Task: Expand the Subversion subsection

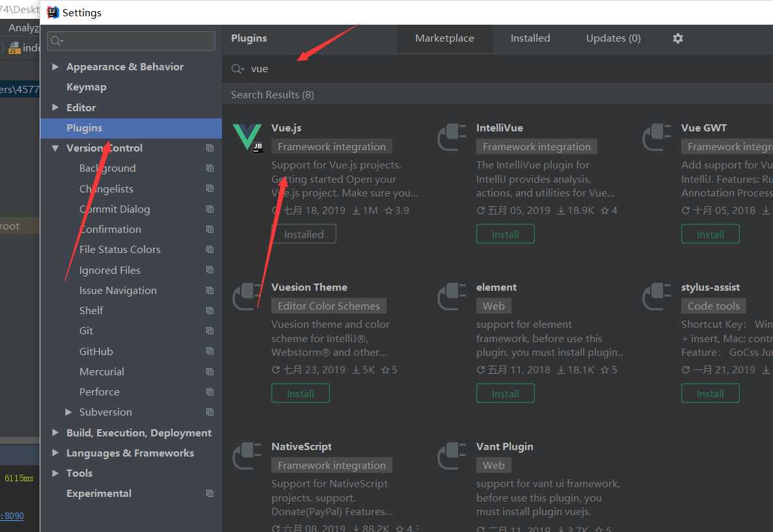Action: click(x=68, y=412)
